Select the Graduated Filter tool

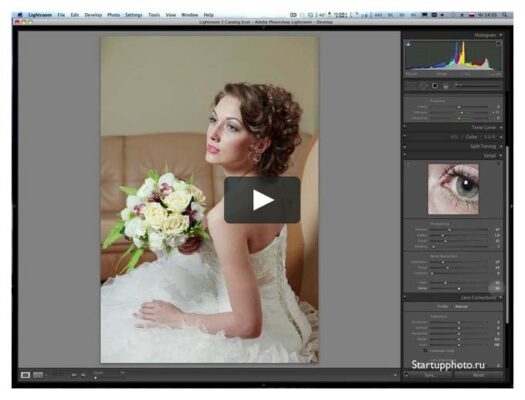[446, 86]
